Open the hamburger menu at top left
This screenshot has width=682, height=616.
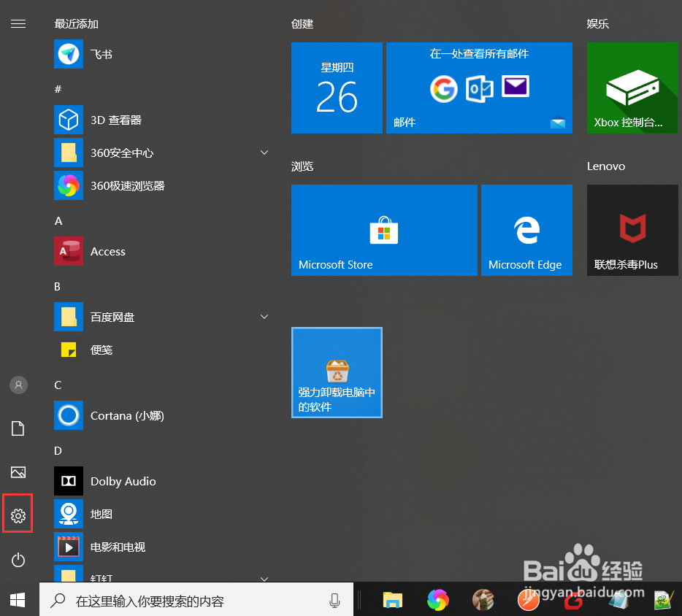[x=18, y=23]
